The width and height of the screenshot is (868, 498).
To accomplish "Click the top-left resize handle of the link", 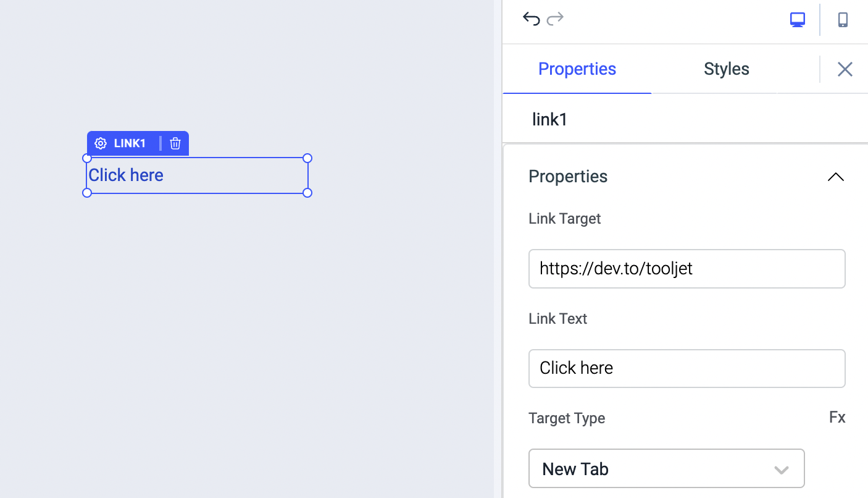I will coord(87,158).
